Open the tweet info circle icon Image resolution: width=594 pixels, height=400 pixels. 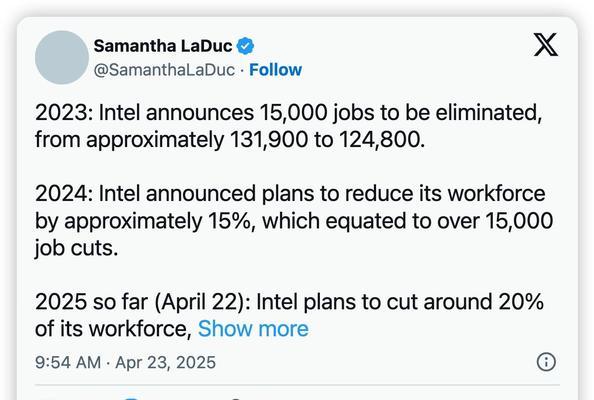(x=546, y=362)
